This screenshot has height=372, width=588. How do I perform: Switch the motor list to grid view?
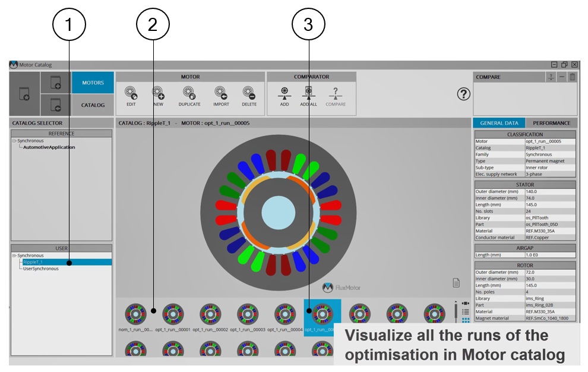tap(465, 320)
